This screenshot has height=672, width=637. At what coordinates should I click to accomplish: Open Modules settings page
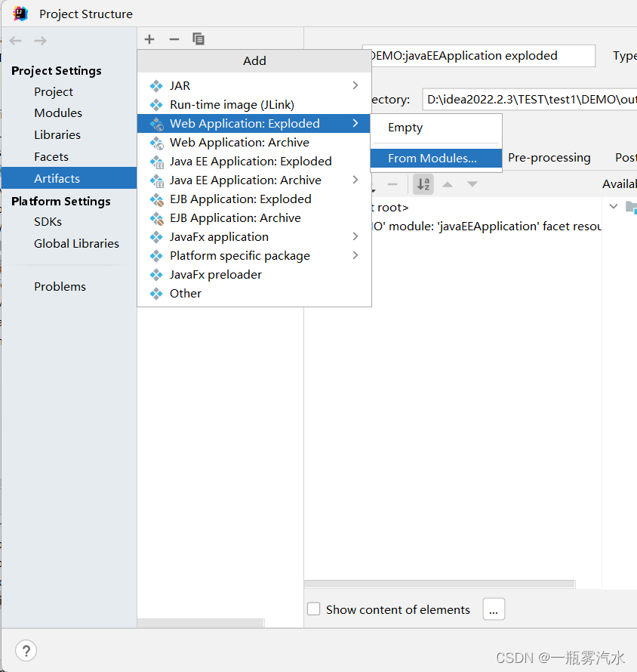(58, 113)
